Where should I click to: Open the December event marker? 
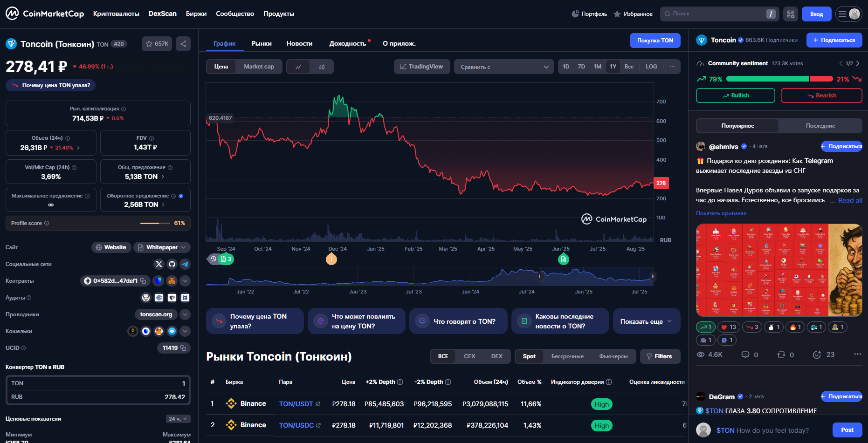click(331, 259)
